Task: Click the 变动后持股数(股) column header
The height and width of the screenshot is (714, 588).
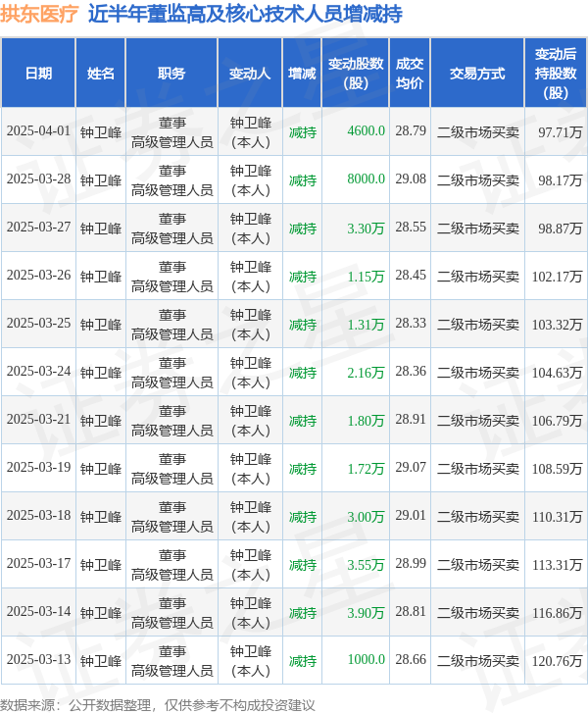Action: [556, 73]
